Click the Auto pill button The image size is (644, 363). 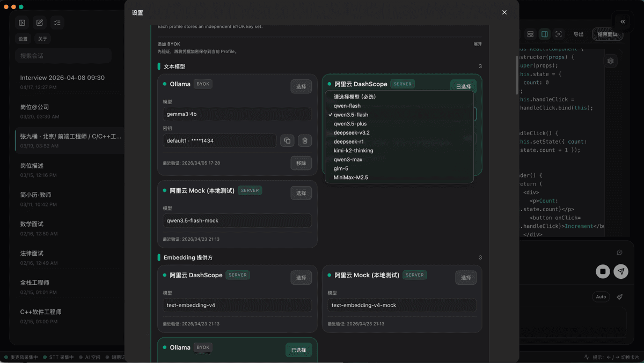pos(601,297)
